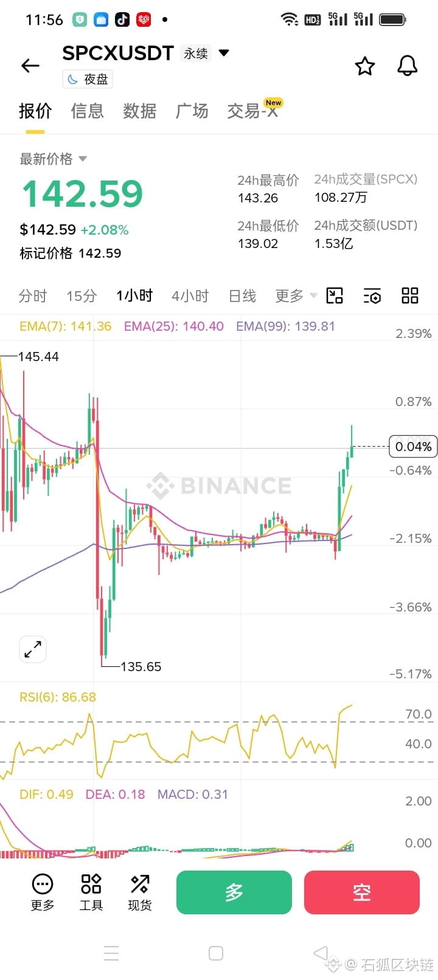Tap the back arrow icon
This screenshot has height=980, width=438.
[30, 66]
